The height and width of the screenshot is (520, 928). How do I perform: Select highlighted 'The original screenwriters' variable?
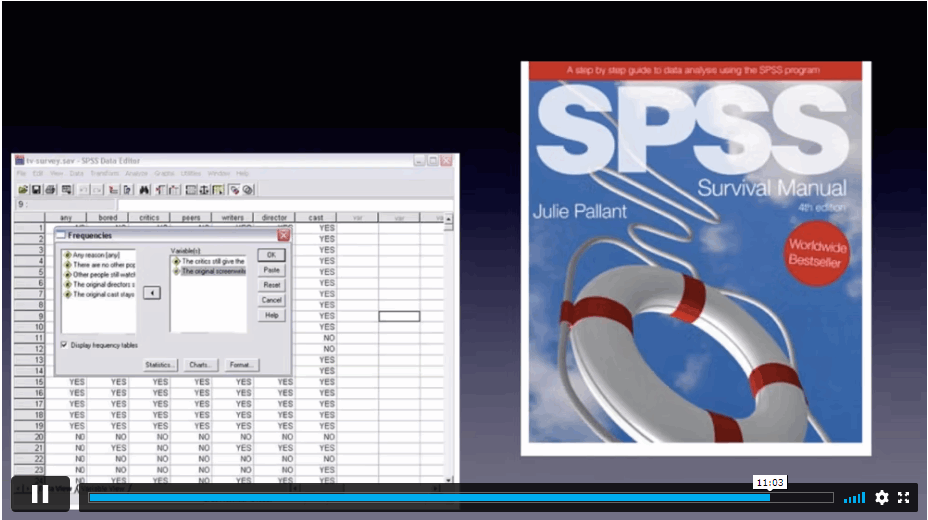coord(209,271)
